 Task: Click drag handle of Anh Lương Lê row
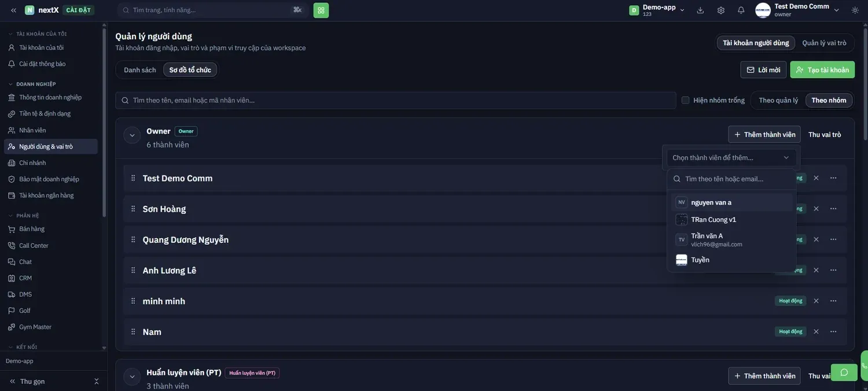point(133,270)
